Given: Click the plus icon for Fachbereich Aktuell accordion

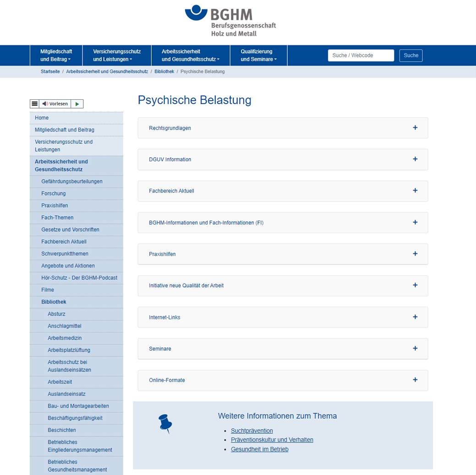Looking at the screenshot, I should coord(415,191).
